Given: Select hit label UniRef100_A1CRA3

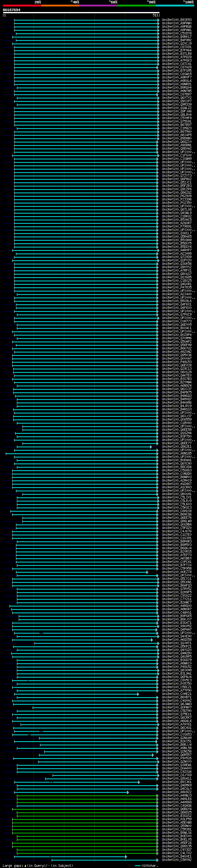Looking at the screenshot, I should pyautogui.click(x=176, y=487).
